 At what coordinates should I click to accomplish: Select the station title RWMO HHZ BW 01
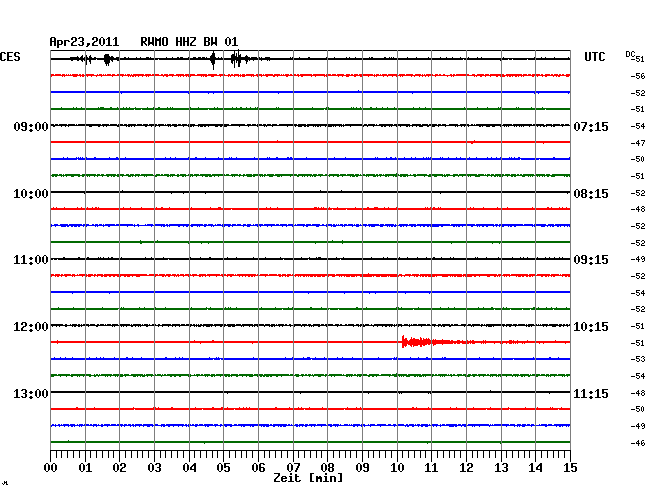189,42
